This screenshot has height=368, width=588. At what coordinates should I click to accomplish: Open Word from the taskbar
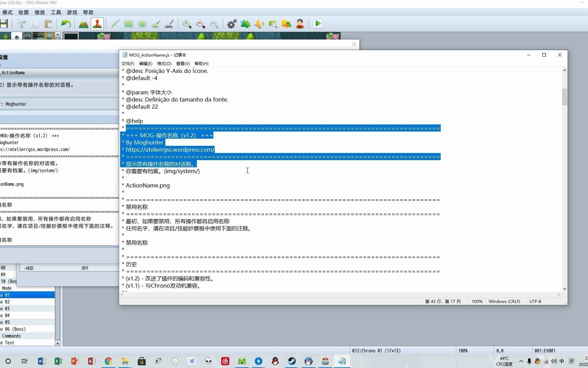tap(42, 361)
